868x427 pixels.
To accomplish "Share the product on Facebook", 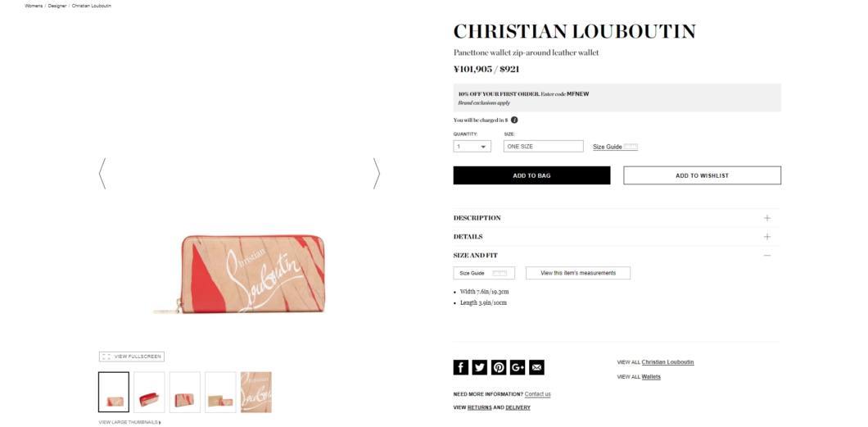I will (x=460, y=367).
